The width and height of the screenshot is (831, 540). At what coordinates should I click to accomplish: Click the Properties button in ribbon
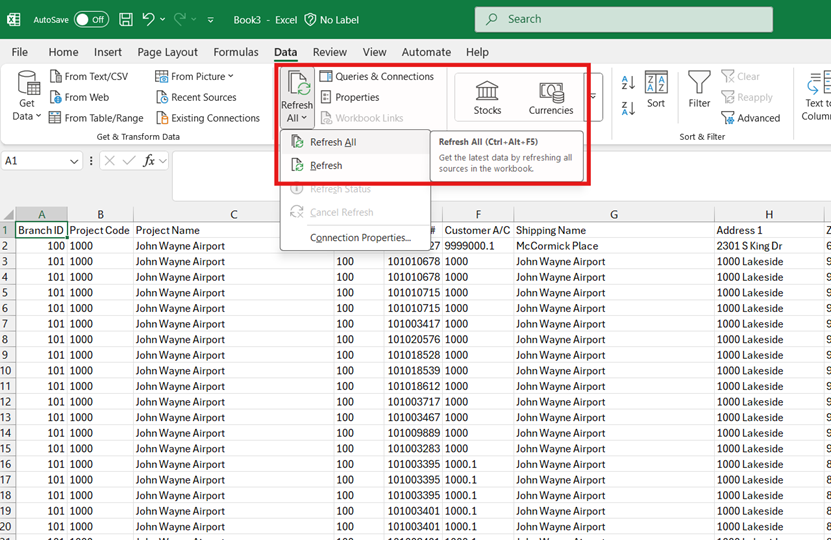pyautogui.click(x=350, y=97)
